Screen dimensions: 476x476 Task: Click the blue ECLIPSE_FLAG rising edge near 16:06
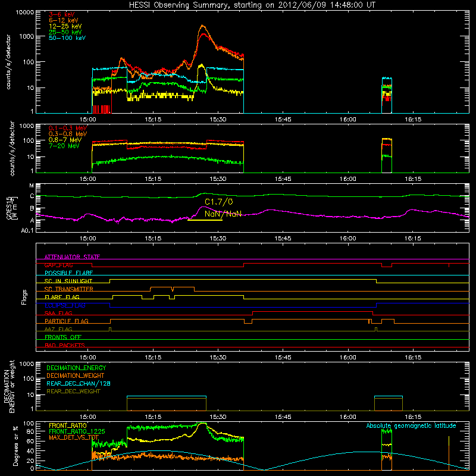377,305
